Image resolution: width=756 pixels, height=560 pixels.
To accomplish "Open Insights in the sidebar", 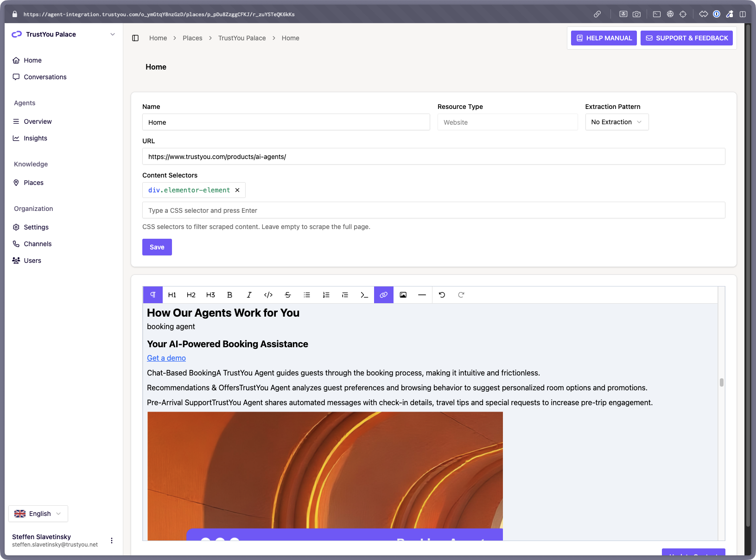I will click(x=35, y=138).
